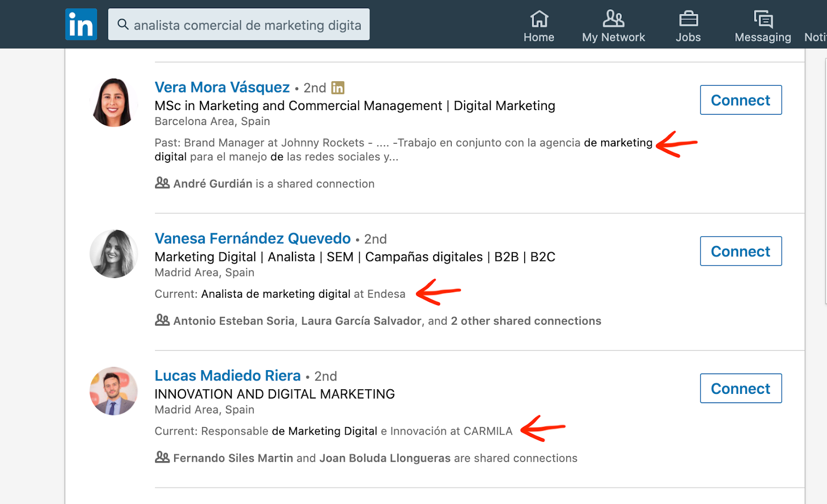This screenshot has height=504, width=827.
Task: Open Vera Mora Vásquez's profile name link
Action: pos(222,87)
